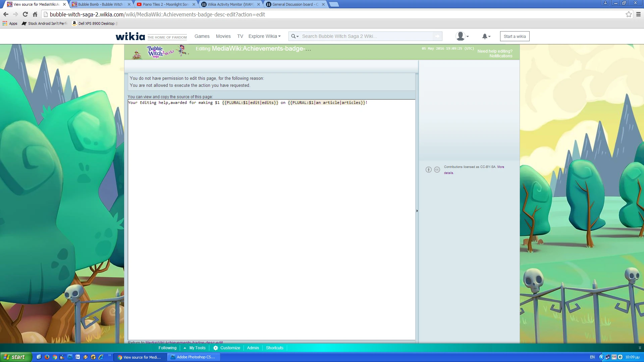Open the notifications bell icon
This screenshot has height=362, width=644.
coord(485,36)
